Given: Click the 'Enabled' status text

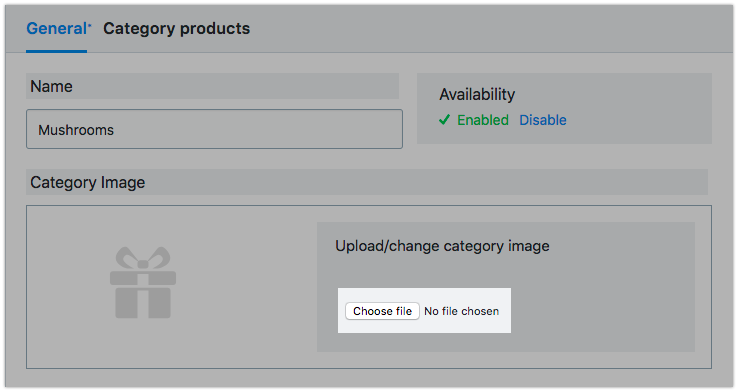Looking at the screenshot, I should [x=483, y=120].
